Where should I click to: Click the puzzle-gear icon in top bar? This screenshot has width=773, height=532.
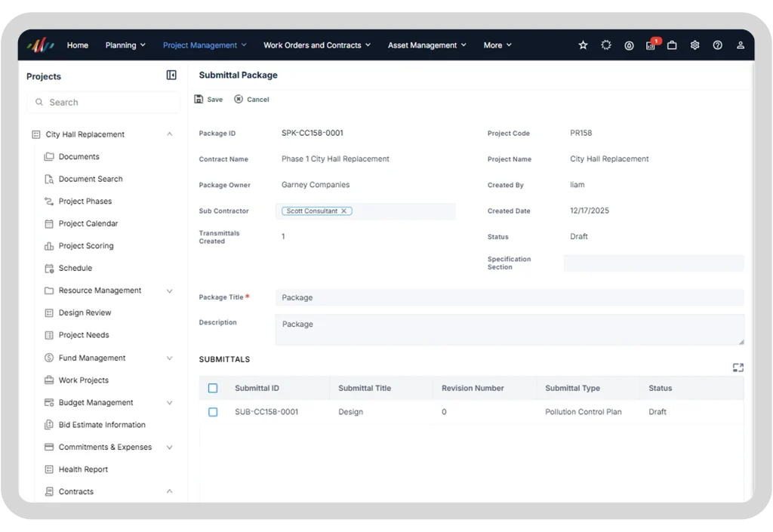606,45
